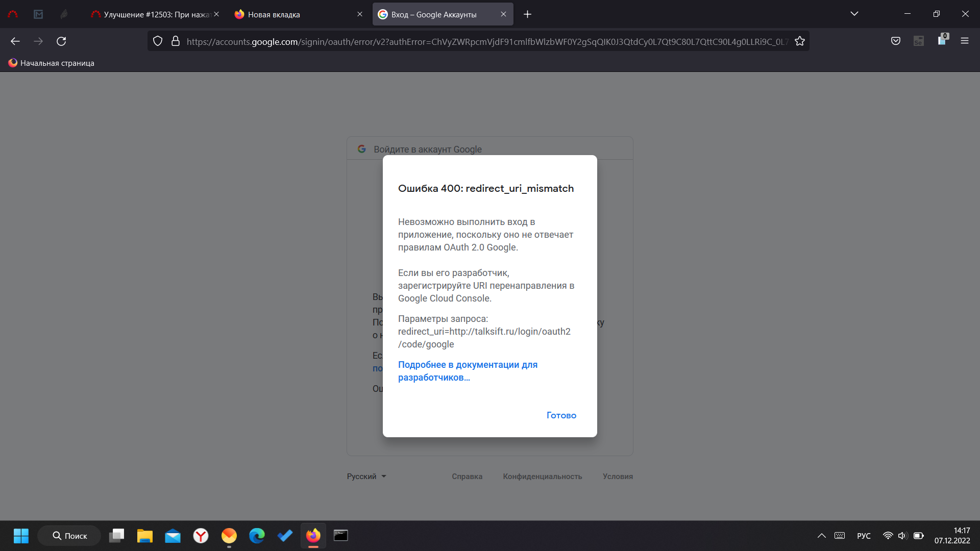
Task: Open tracking protection shield icon
Action: (158, 41)
